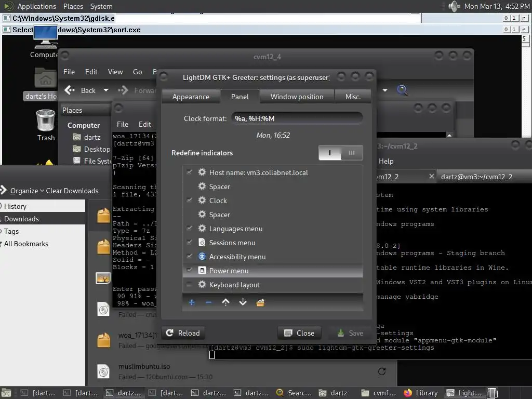Switch to the Misc. tab
The height and width of the screenshot is (399, 532).
pos(353,97)
